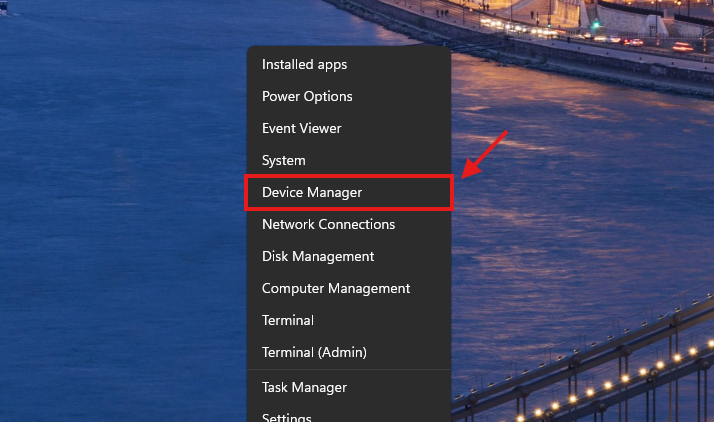Select the partially visible Settings entry
Image resolution: width=714 pixels, height=422 pixels.
[x=287, y=416]
